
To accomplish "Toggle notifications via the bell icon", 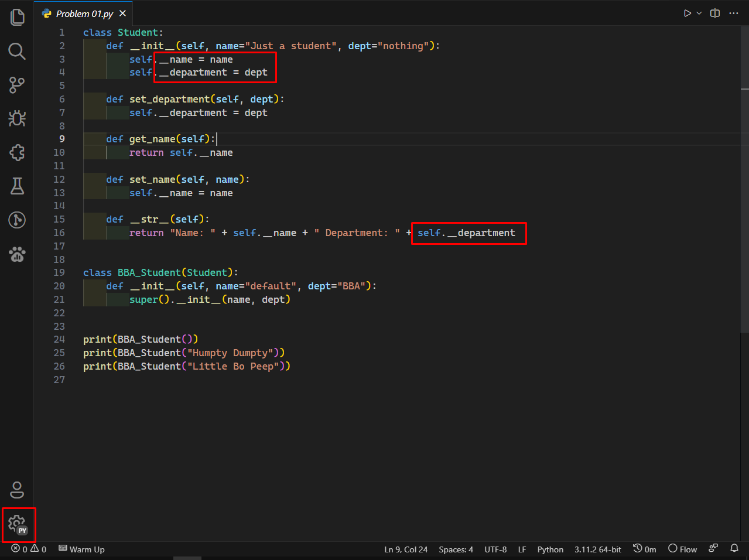I will 735,549.
